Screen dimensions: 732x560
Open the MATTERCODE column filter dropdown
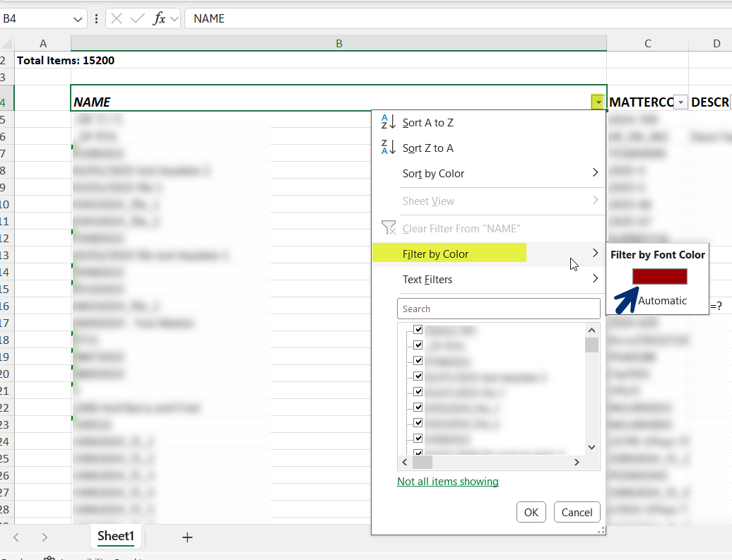click(680, 102)
